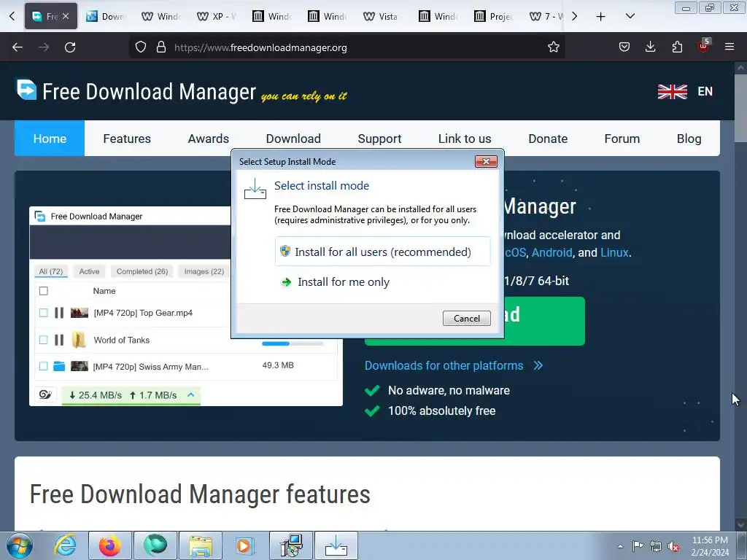Tick the Name column select-all checkbox
The width and height of the screenshot is (747, 560).
[43, 291]
